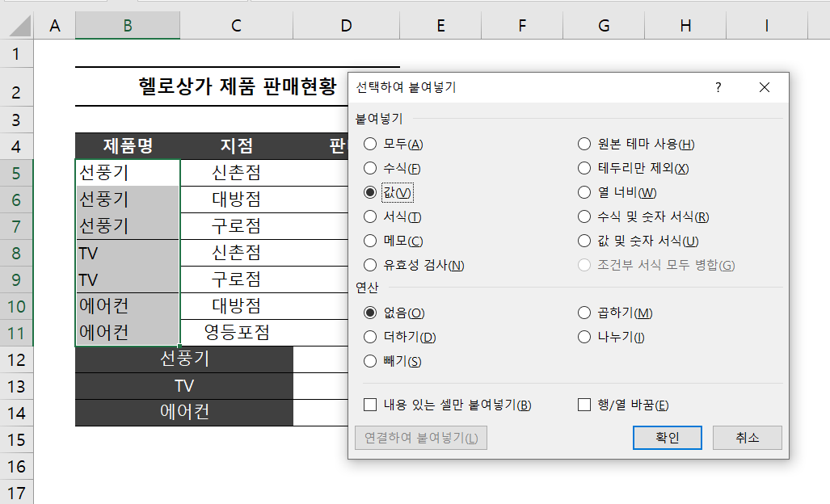Select row 1 header

tap(16, 53)
